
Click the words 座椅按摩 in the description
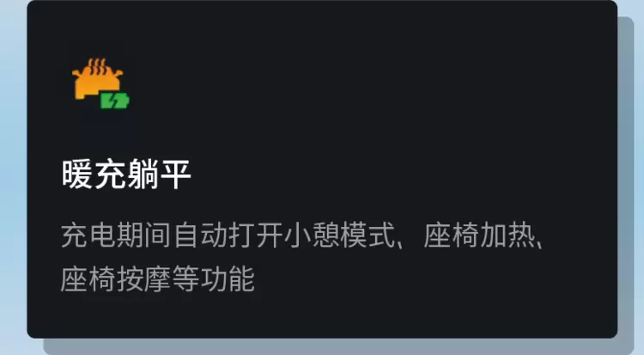tap(116, 278)
